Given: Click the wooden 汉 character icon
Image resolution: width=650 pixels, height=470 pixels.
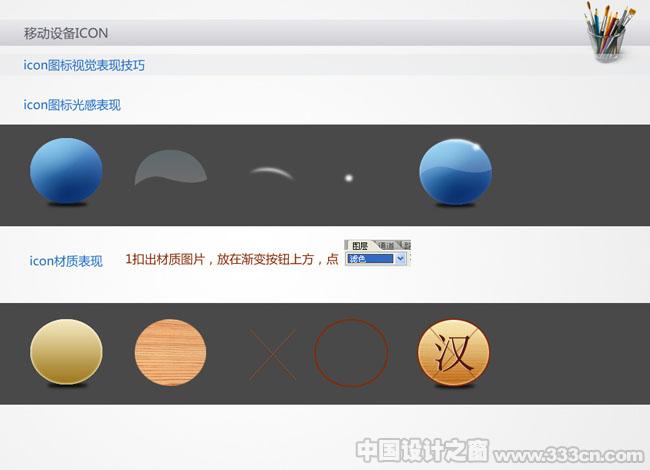Looking at the screenshot, I should 454,352.
